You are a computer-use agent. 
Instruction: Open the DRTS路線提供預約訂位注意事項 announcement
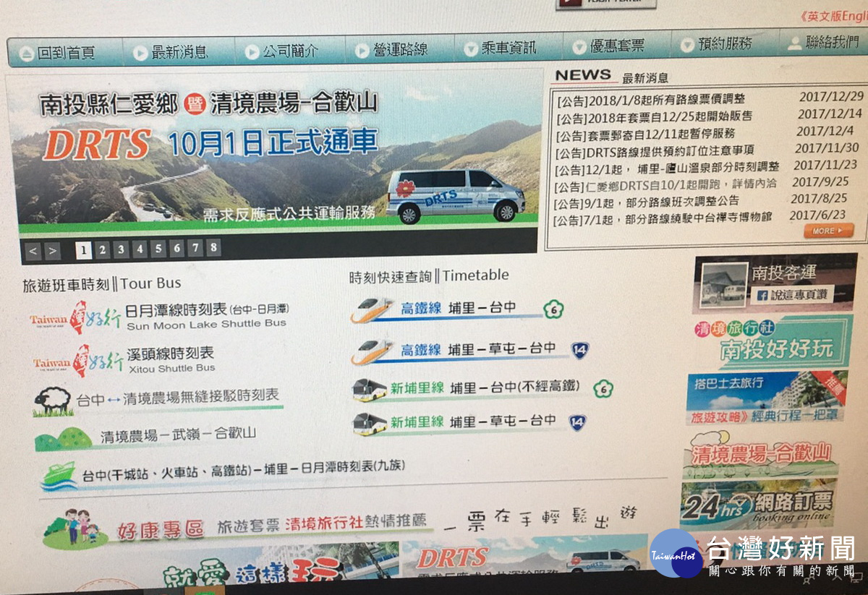pos(655,151)
